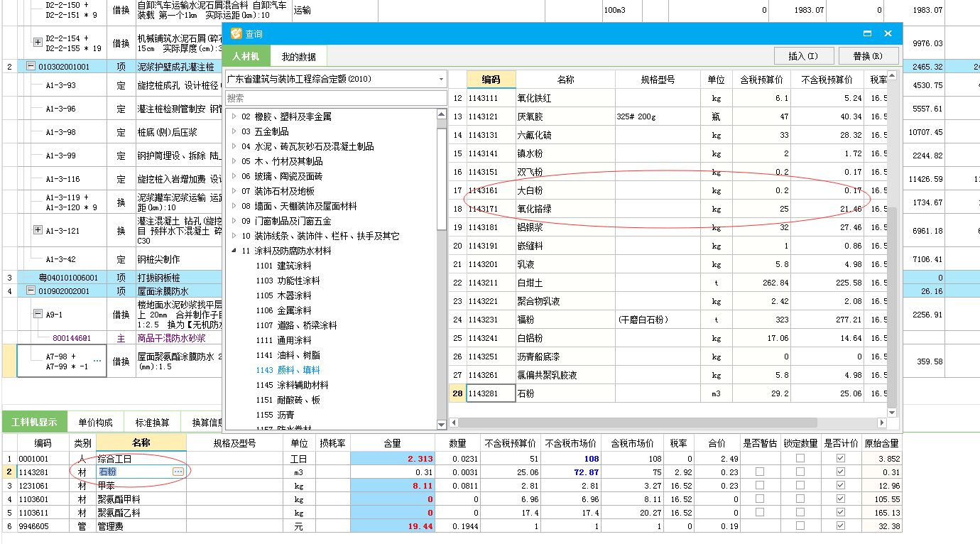Click the 石粉 cell in row 28
The height and width of the screenshot is (544, 980).
(565, 393)
